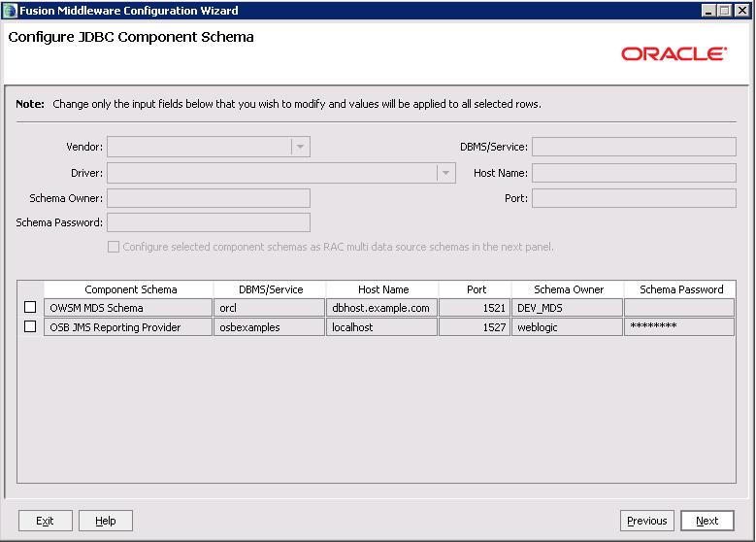
Task: Tick the OSB JMS Reporting Provider checkbox
Action: (30, 326)
